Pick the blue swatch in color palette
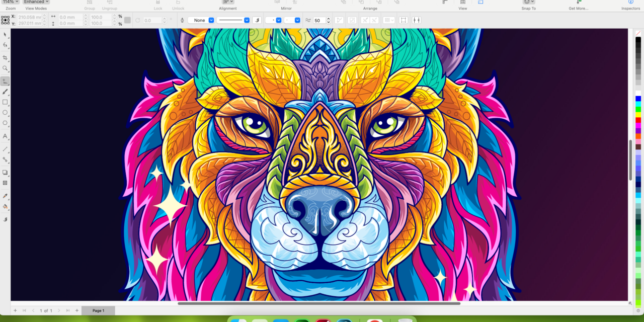The width and height of the screenshot is (644, 322). pos(638,99)
